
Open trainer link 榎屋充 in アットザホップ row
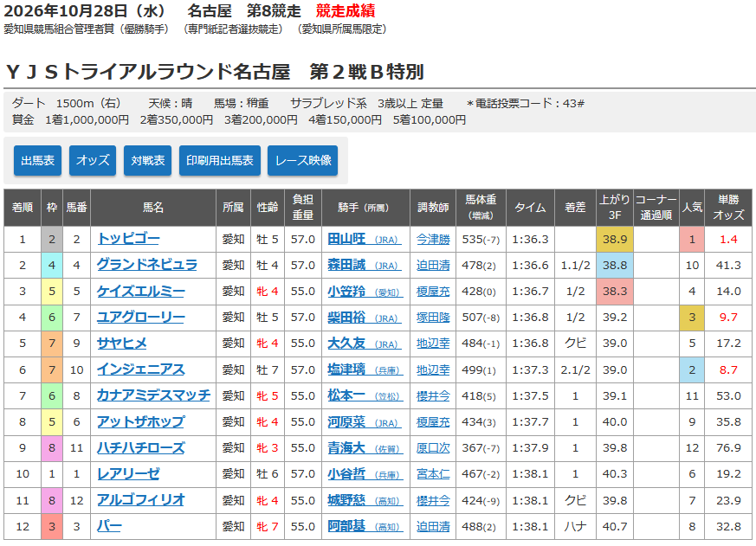click(x=433, y=421)
